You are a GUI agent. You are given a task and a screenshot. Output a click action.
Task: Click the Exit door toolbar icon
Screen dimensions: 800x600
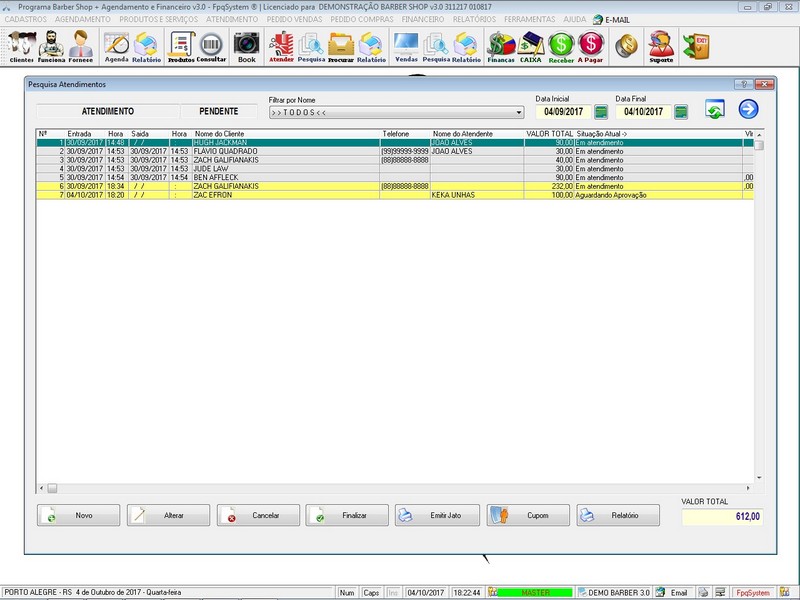pos(696,46)
